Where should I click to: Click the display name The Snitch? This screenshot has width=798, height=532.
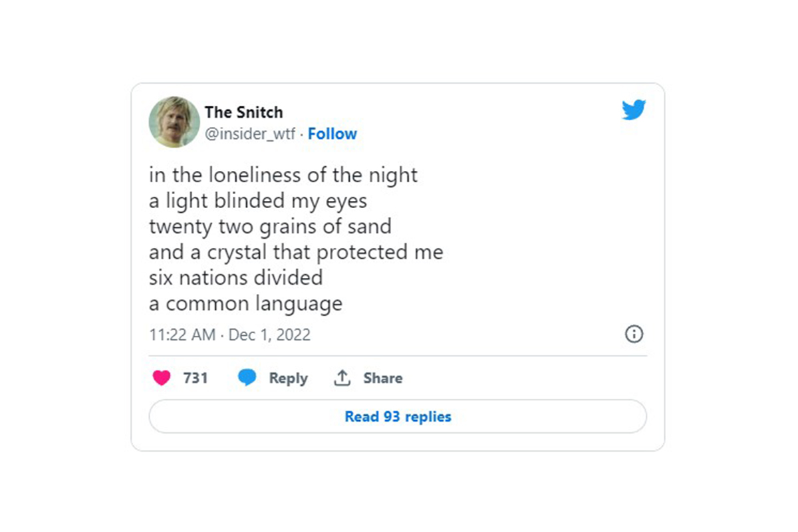click(x=243, y=112)
